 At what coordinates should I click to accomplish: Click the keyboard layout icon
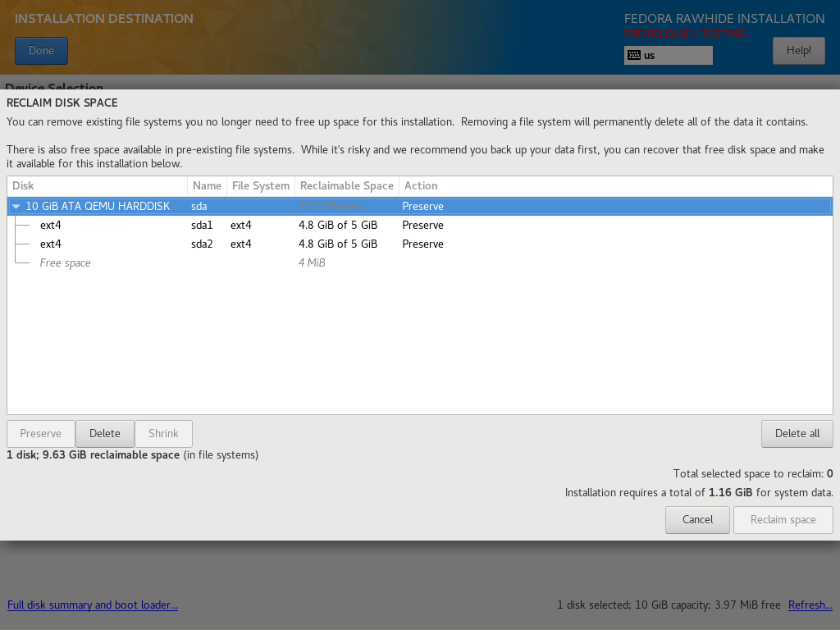(634, 55)
